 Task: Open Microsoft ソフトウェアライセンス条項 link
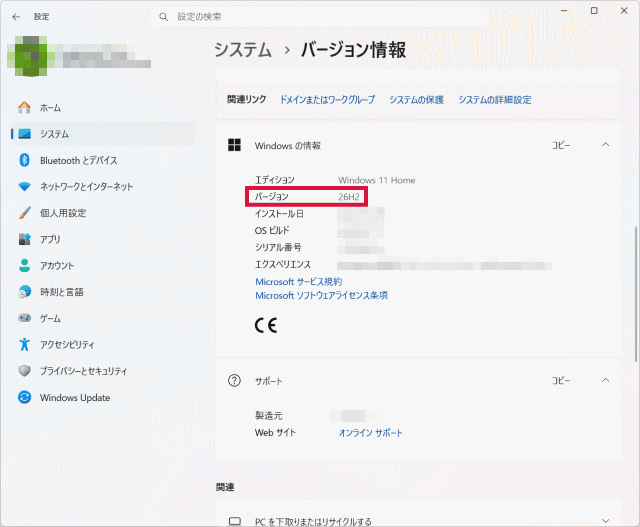[x=321, y=295]
